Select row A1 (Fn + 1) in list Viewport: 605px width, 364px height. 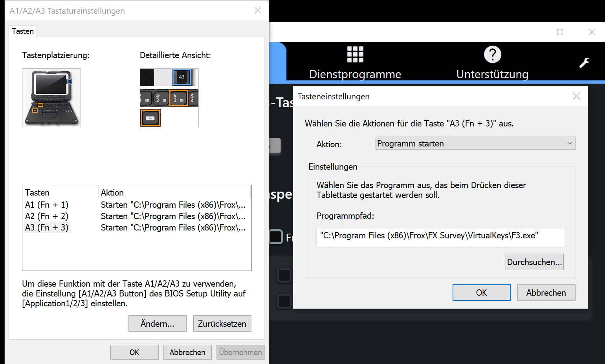click(x=47, y=205)
